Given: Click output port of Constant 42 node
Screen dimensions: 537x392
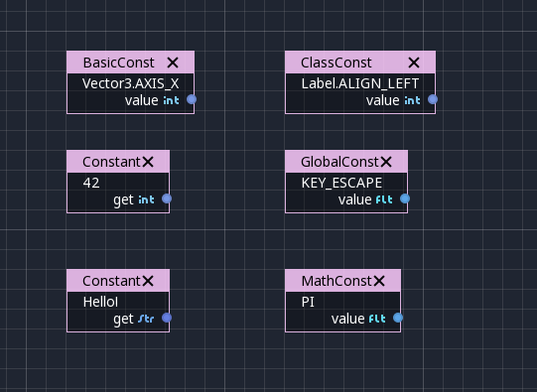Looking at the screenshot, I should click(x=167, y=198).
